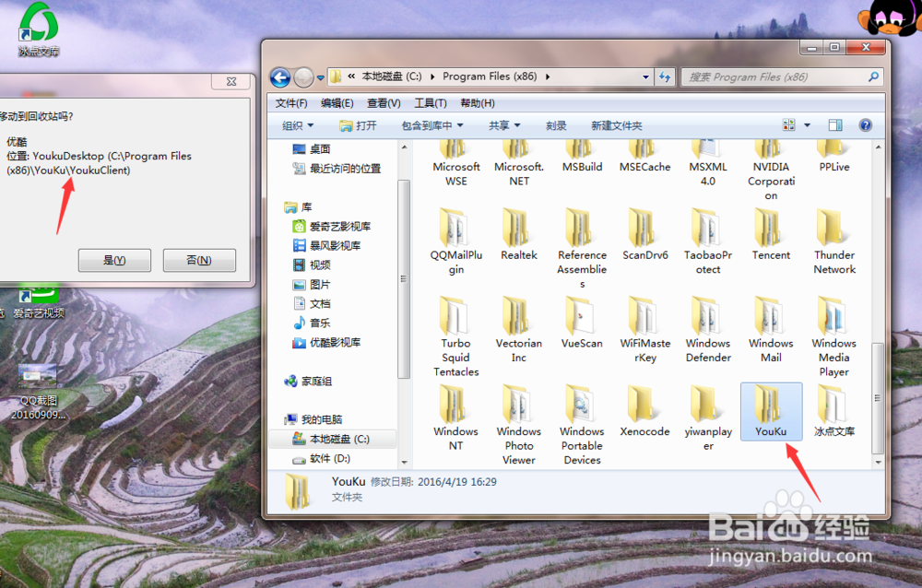Expand the 包含到库中 dropdown
Screen dimensions: 922x588
click(432, 126)
